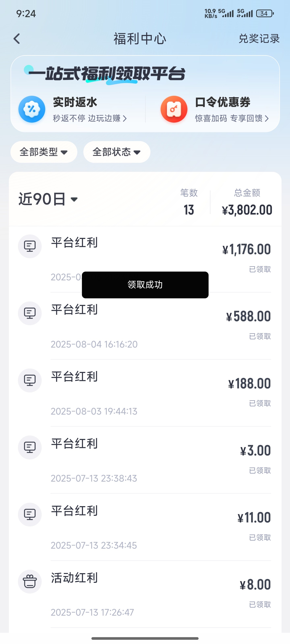
Task: Tap the 秒返不停 边玩边赚 chevron
Action: [125, 119]
